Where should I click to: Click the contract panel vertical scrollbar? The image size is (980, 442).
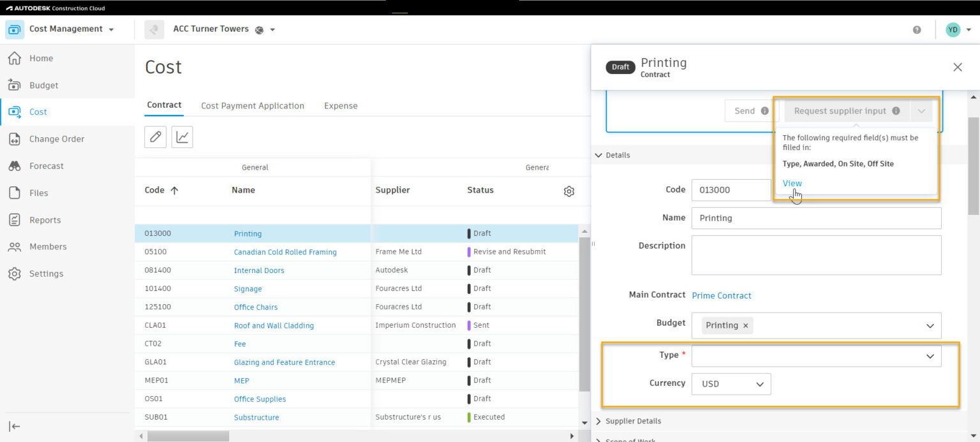(x=973, y=166)
